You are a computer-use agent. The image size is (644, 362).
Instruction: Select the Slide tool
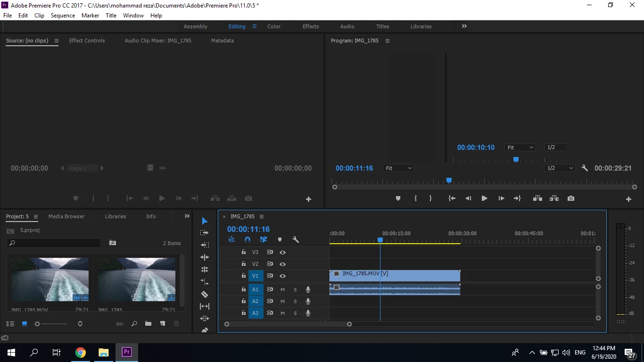(205, 319)
